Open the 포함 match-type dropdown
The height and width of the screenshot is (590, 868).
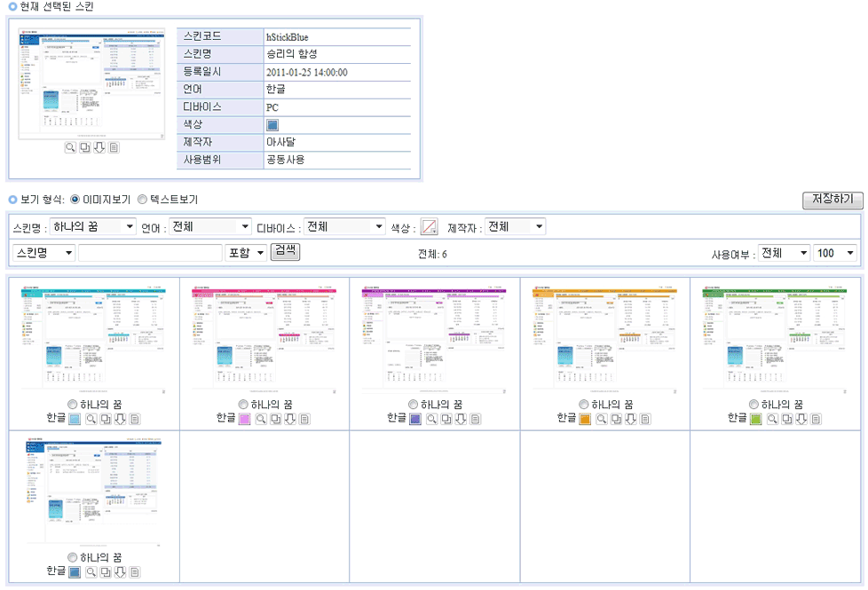click(246, 253)
